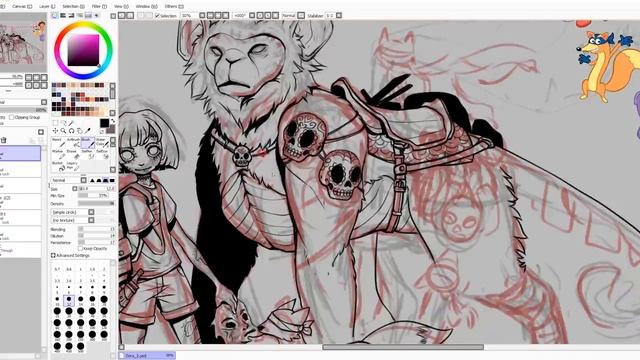
Task: Adjust the Blending slider
Action: click(x=96, y=229)
